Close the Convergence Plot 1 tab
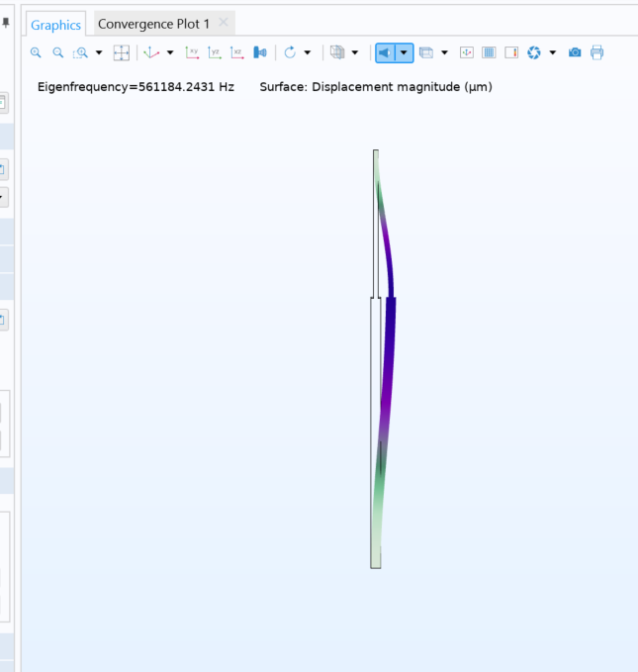 [x=224, y=23]
